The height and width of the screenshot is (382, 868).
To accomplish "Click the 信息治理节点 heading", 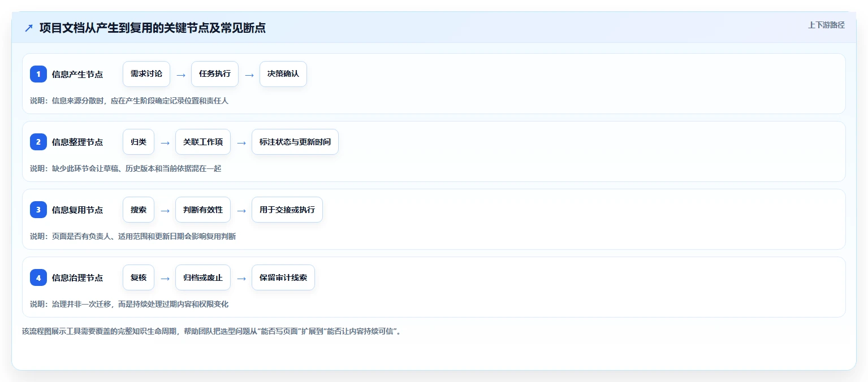I will (77, 277).
